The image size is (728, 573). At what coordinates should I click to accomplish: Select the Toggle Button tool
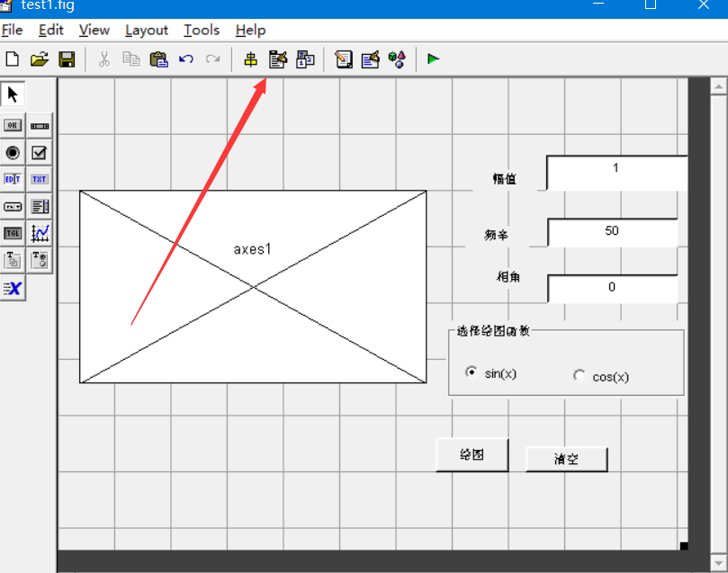(12, 232)
